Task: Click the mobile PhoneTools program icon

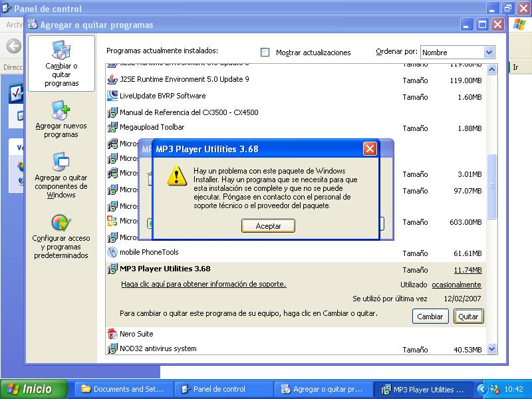Action: (x=112, y=253)
